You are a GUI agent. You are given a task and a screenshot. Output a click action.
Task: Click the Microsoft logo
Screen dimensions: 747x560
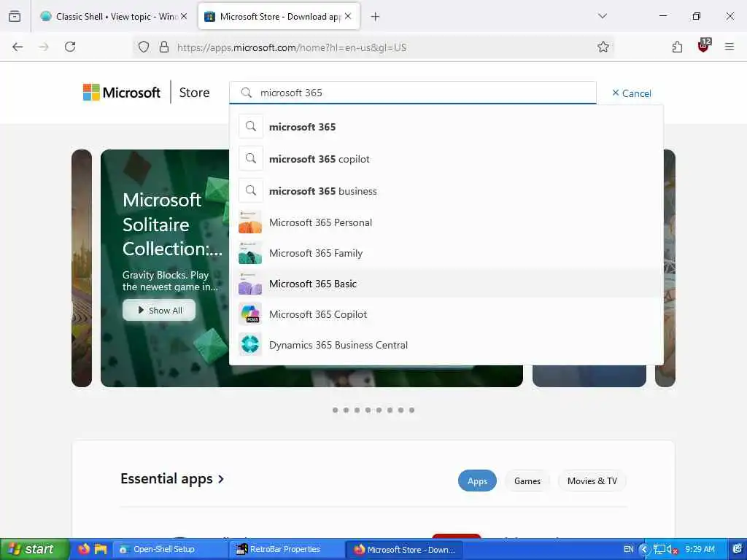pos(122,93)
